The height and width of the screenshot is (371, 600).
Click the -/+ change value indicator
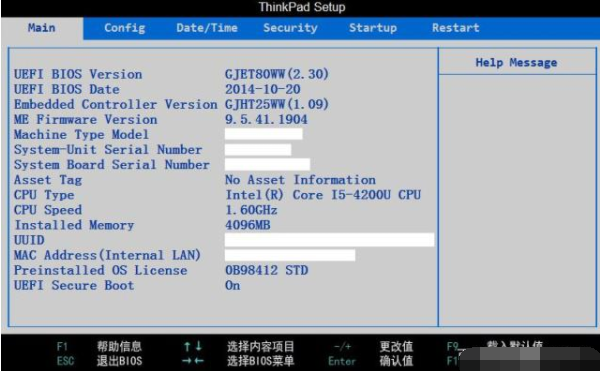[342, 347]
